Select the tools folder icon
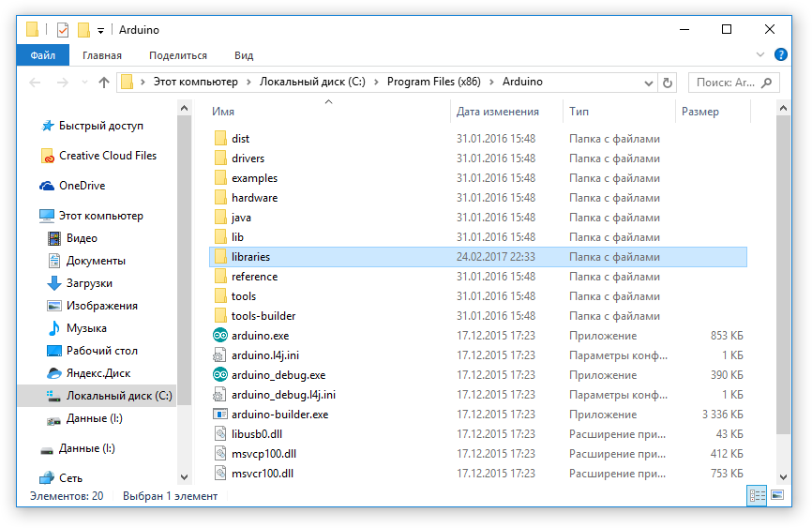 (x=220, y=295)
